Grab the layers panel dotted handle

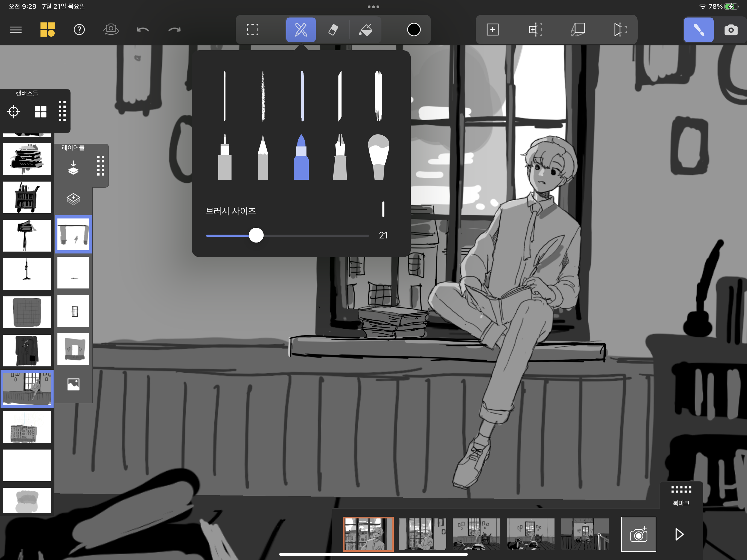(x=100, y=165)
